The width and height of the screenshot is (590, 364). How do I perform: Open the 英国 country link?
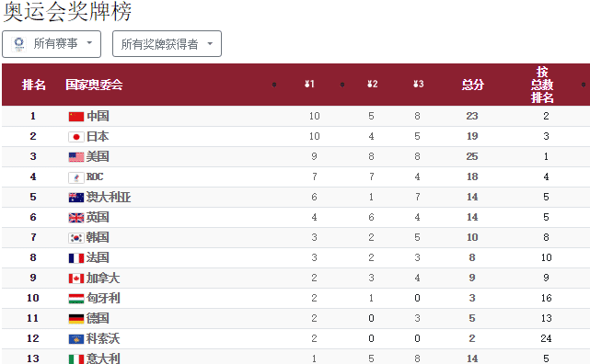pos(98,218)
